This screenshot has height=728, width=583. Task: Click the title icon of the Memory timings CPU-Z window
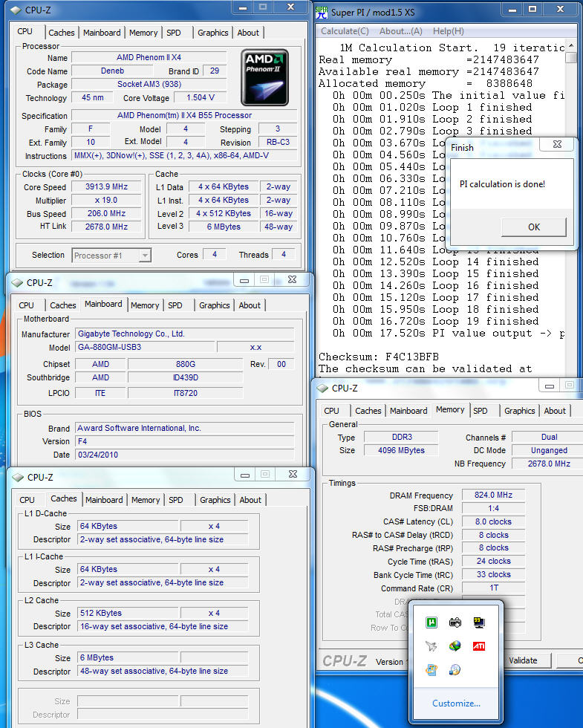pyautogui.click(x=322, y=388)
